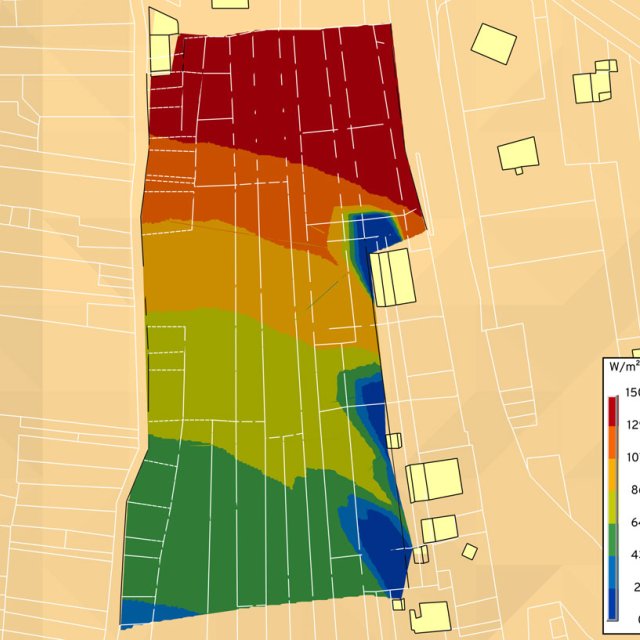
Task: Click the W/m² legend unit label
Action: pos(624,366)
